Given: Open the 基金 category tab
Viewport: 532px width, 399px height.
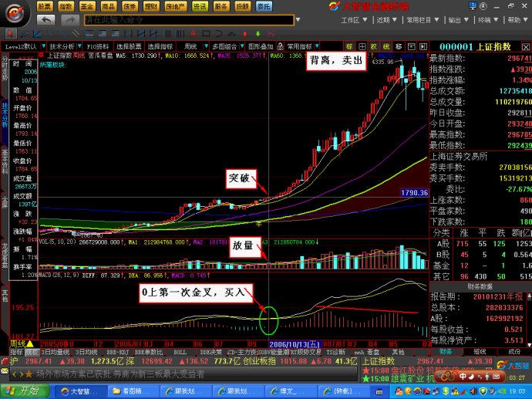Looking at the screenshot, I should click(87, 6).
